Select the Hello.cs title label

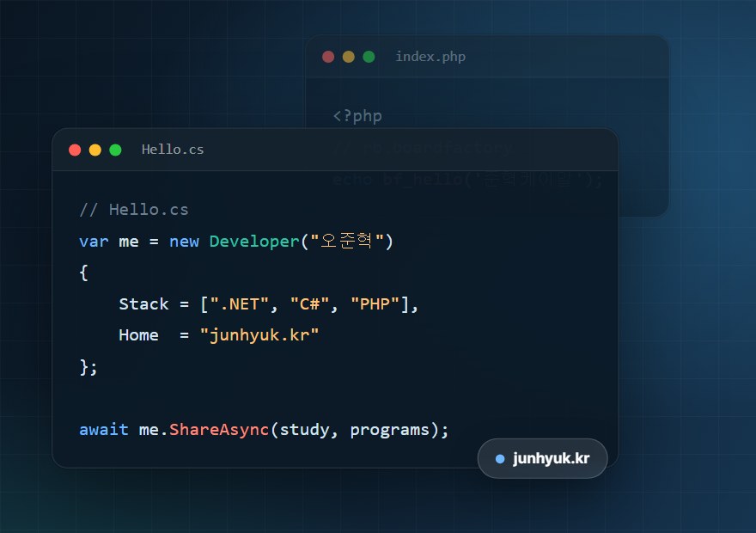[x=173, y=150]
